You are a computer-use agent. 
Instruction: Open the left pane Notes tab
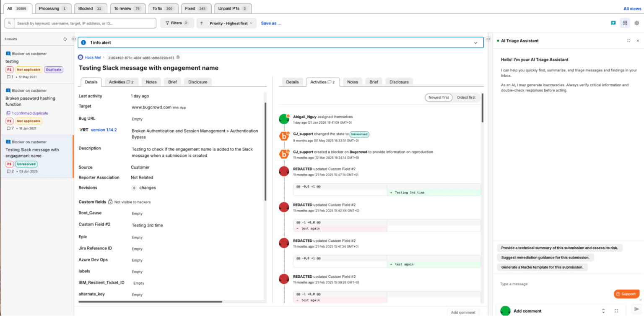click(x=151, y=82)
